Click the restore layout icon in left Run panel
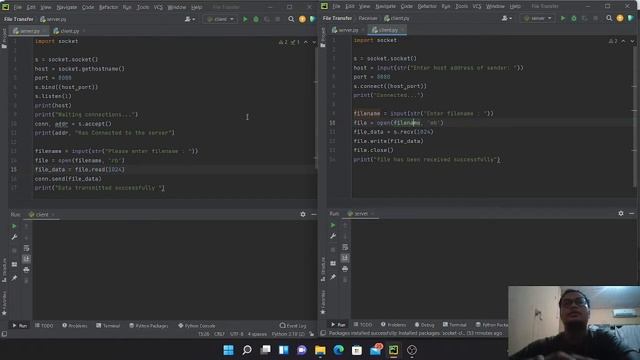This screenshot has height=360, width=640. click(14, 264)
